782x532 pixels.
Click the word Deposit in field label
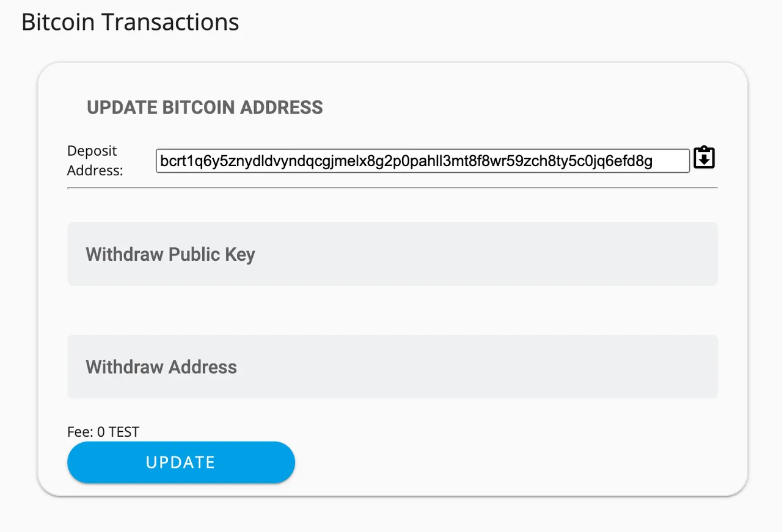coord(92,151)
